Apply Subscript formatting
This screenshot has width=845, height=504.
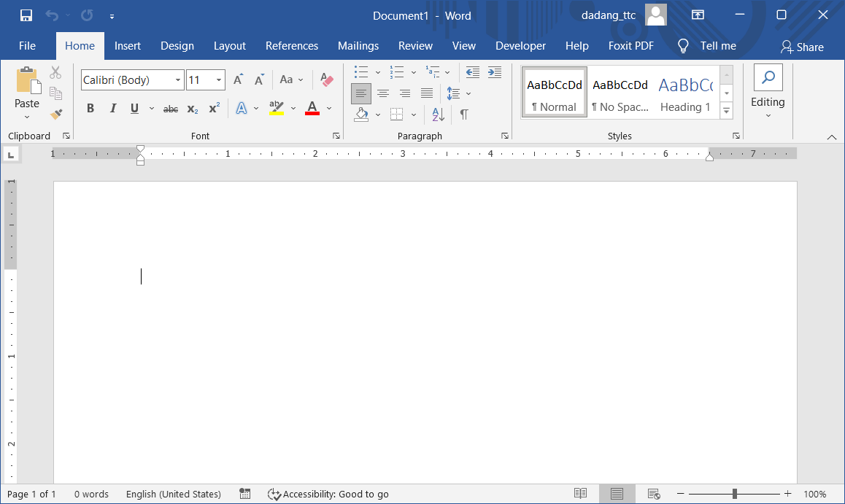[191, 108]
